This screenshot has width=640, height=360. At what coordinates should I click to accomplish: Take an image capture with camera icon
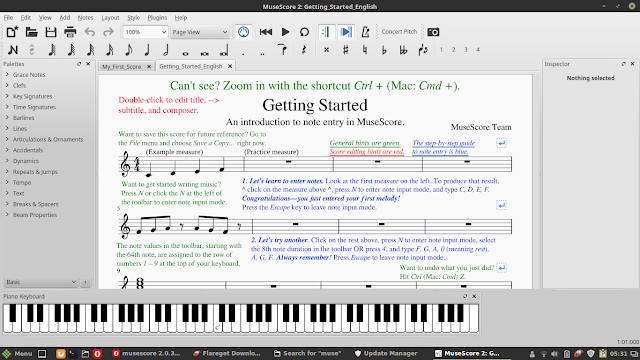pos(433,32)
